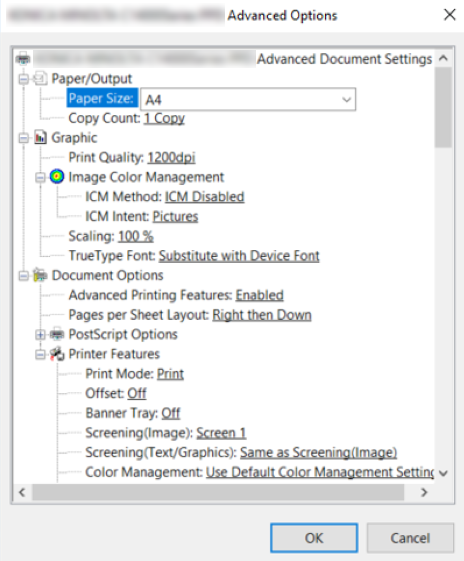Click the PostScript Options printer icon
The image size is (464, 561).
[x=57, y=334]
